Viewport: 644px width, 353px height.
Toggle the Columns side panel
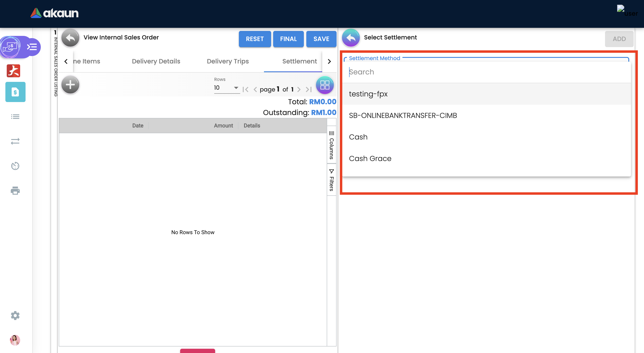pyautogui.click(x=331, y=145)
